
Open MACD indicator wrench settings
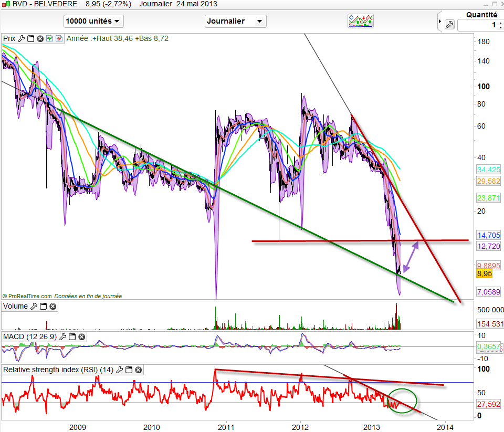[63, 336]
